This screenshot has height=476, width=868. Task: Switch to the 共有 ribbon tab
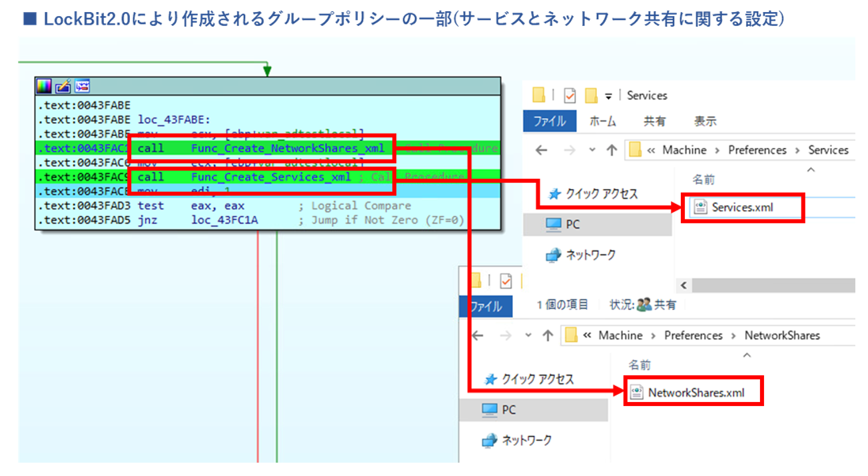pyautogui.click(x=654, y=121)
